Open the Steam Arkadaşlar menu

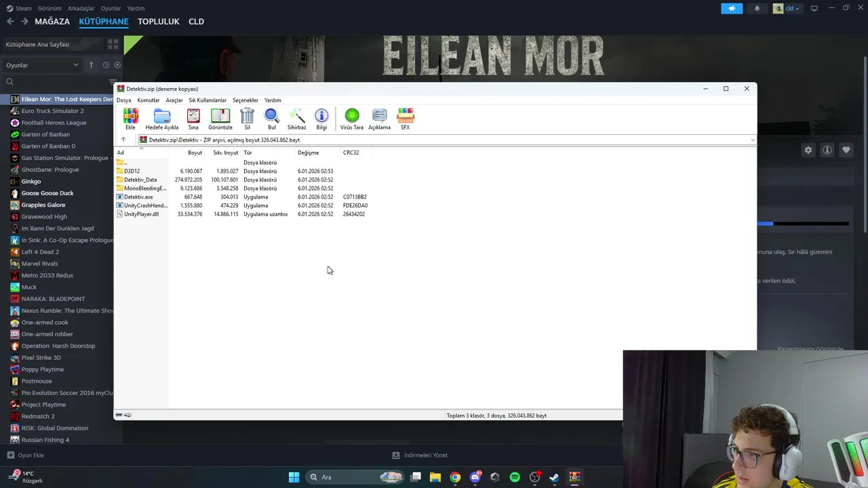tap(81, 9)
